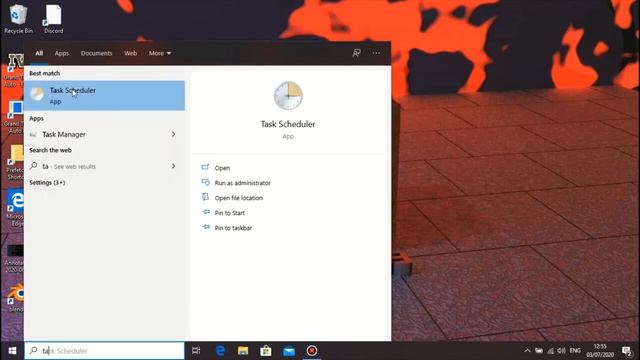Expand Task Manager result options arrow
This screenshot has width=640, height=360.
(173, 134)
